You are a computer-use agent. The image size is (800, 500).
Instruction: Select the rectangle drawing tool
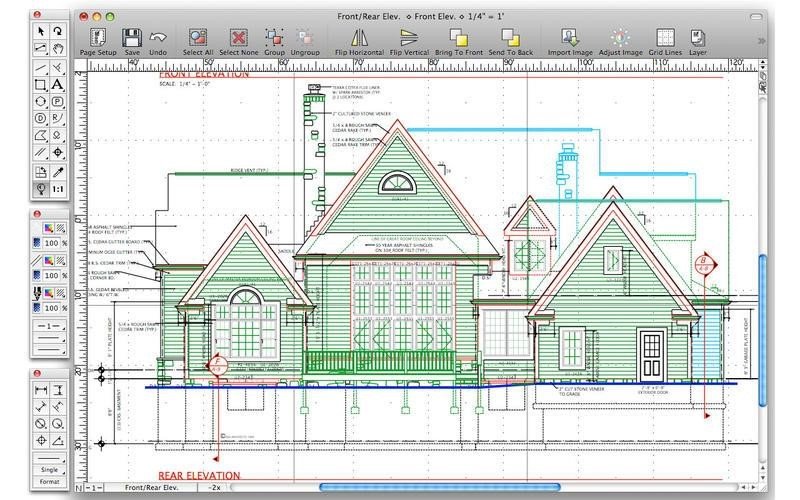coord(41,85)
